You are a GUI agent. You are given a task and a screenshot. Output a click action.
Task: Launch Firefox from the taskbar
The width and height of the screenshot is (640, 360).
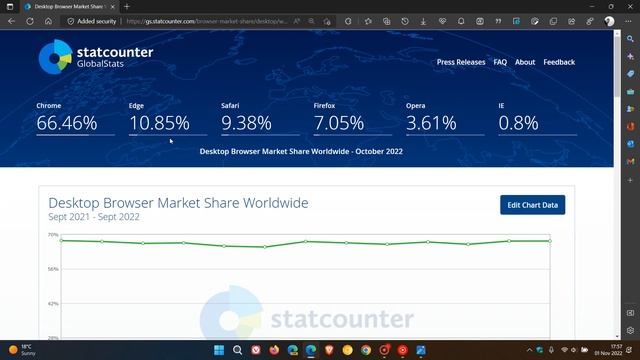274,350
